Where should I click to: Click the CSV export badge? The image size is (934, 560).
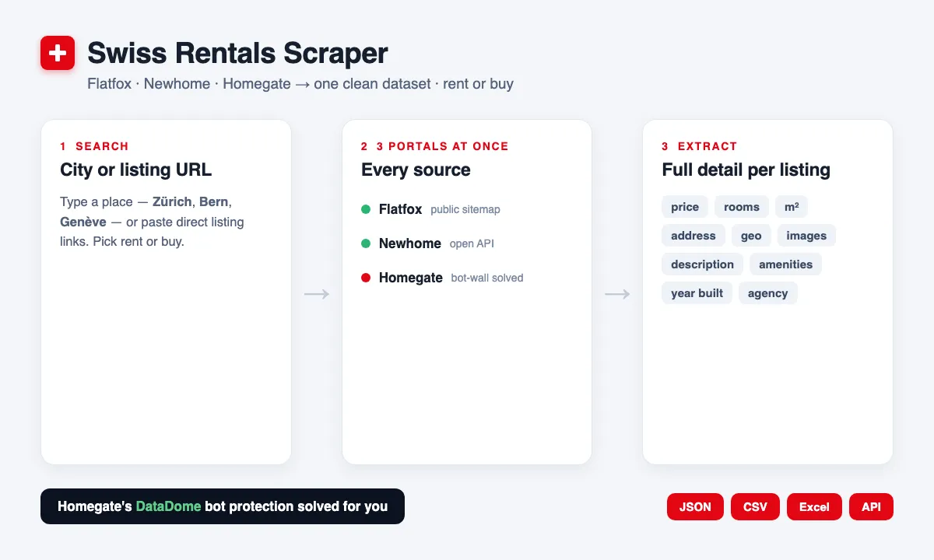click(755, 506)
